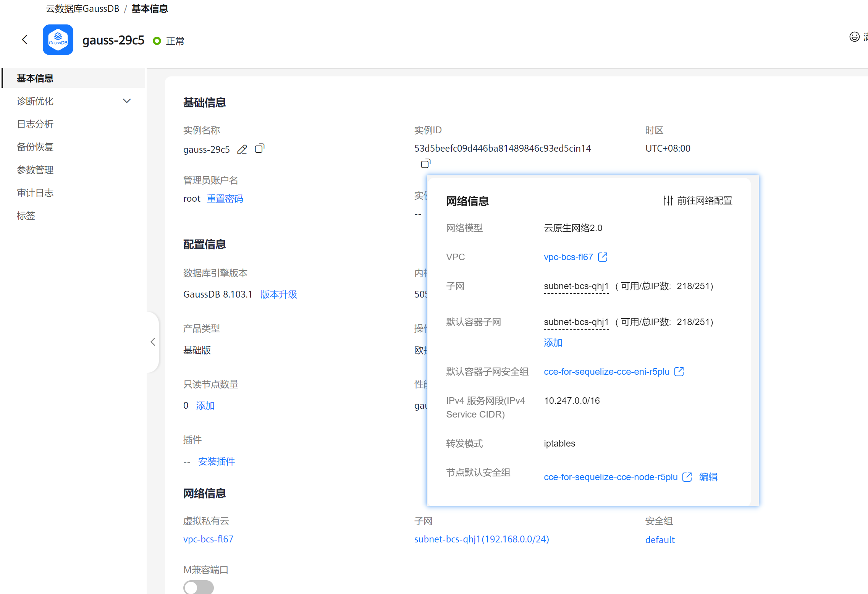Click the back arrow beside GaussDB logo

(25, 40)
